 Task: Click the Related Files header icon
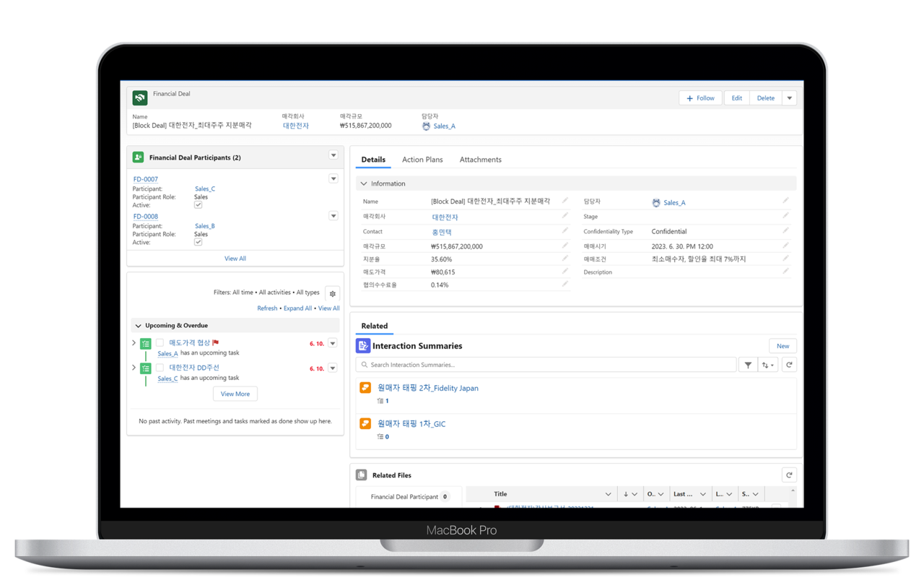(362, 475)
